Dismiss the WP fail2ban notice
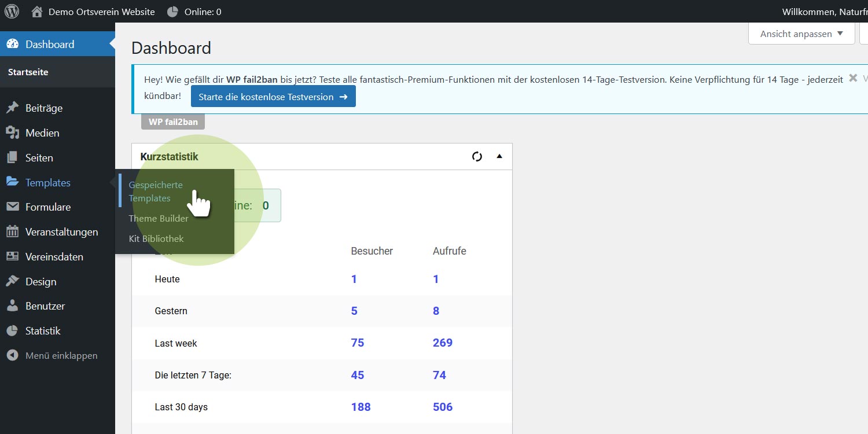868x434 pixels. point(853,78)
